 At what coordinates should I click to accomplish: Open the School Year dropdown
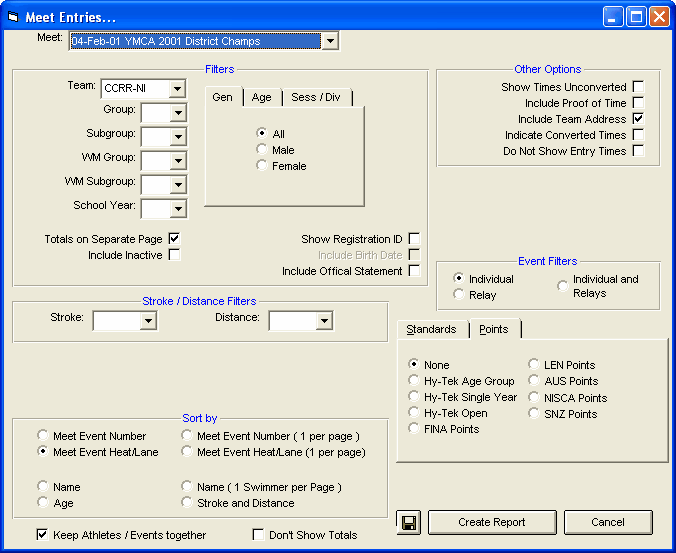click(x=177, y=209)
